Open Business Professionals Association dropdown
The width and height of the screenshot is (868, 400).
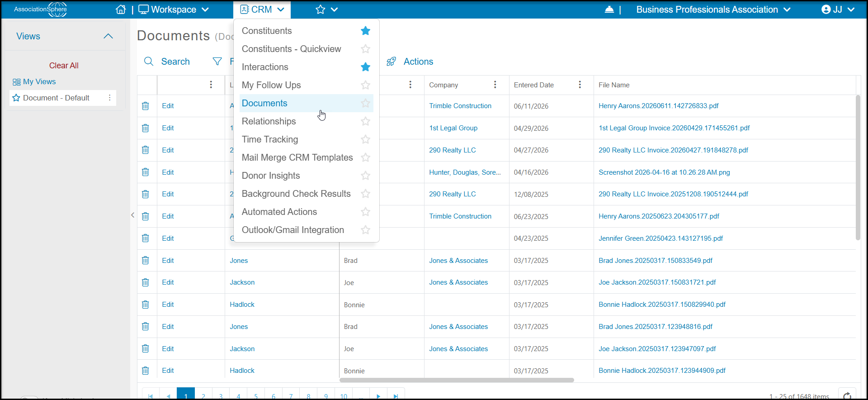(x=713, y=10)
